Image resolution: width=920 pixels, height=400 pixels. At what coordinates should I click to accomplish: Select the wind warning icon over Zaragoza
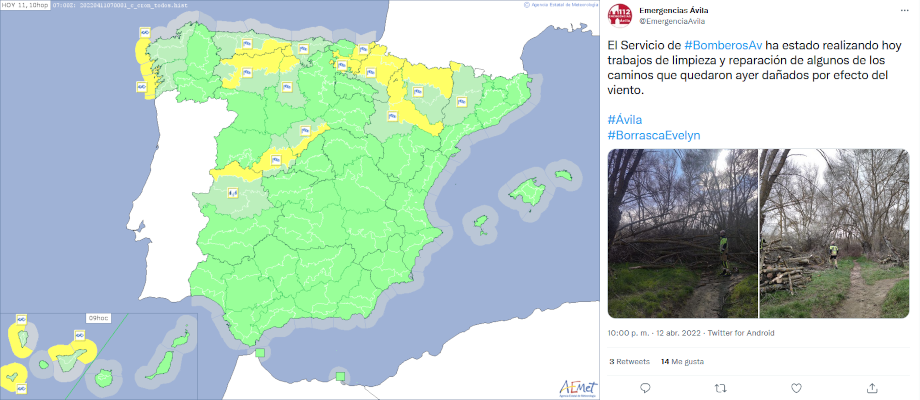pos(393,116)
